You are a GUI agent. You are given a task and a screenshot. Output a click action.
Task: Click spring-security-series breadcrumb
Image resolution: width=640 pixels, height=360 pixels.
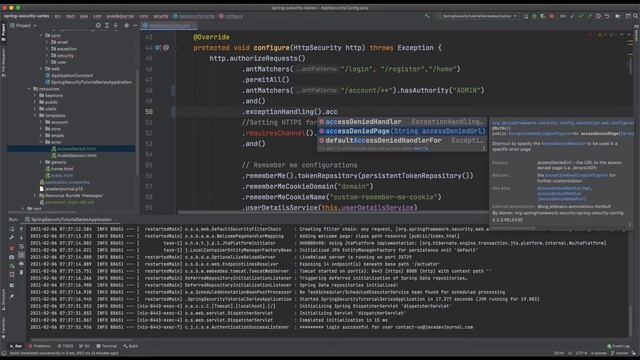pyautogui.click(x=27, y=16)
